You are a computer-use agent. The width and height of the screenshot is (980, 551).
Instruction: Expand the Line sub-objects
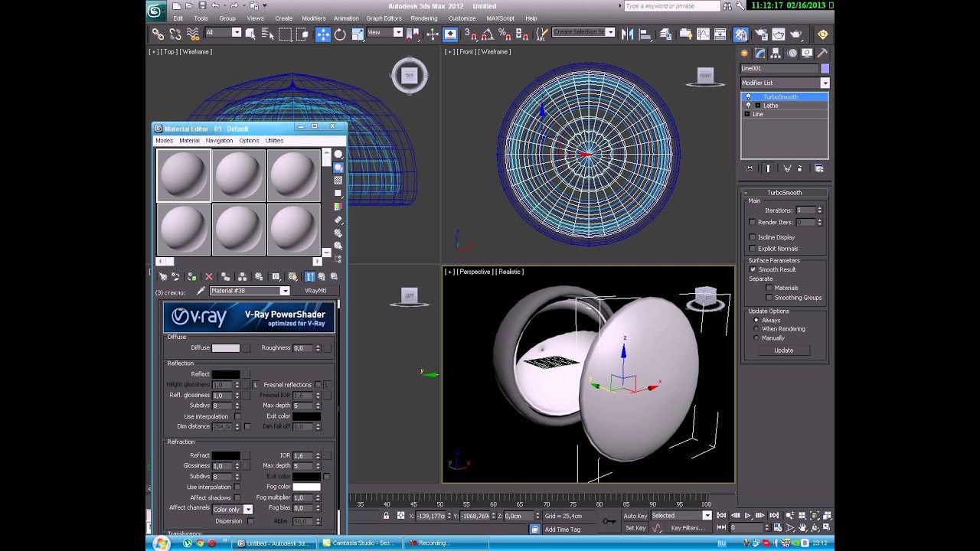[x=747, y=114]
